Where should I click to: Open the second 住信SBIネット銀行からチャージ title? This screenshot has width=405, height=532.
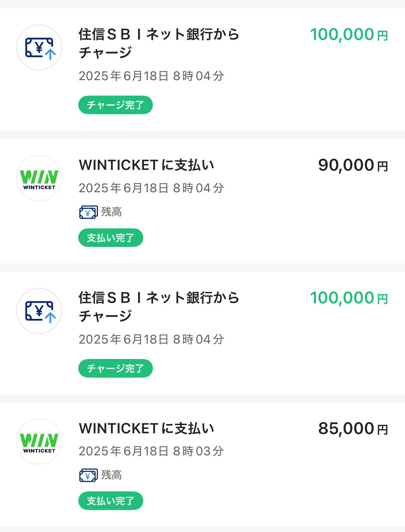click(x=159, y=307)
